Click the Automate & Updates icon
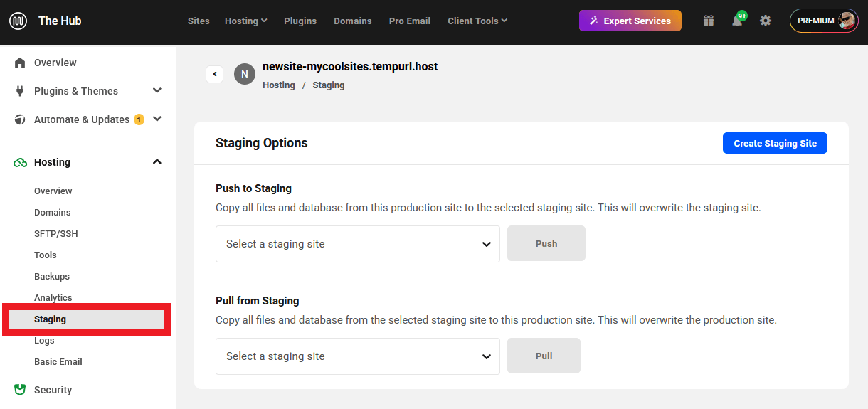 (20, 119)
